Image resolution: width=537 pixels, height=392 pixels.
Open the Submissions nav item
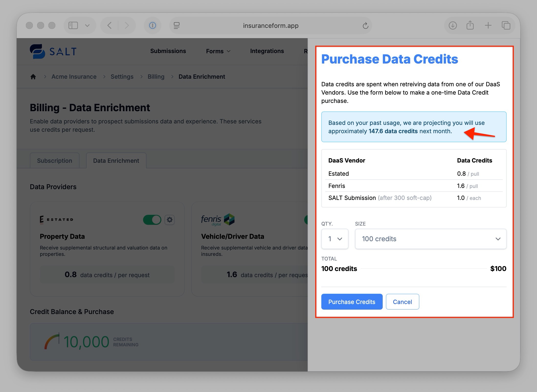(x=168, y=51)
